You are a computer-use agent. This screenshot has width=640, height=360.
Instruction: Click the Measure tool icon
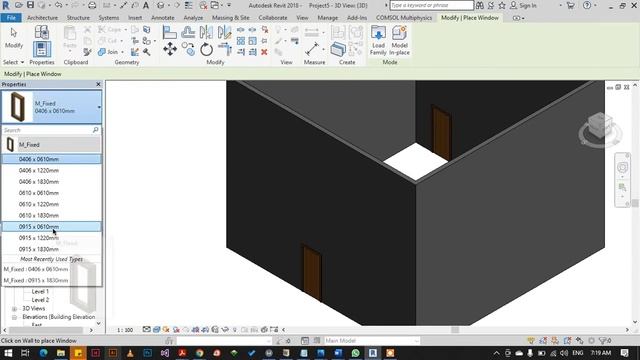312,49
